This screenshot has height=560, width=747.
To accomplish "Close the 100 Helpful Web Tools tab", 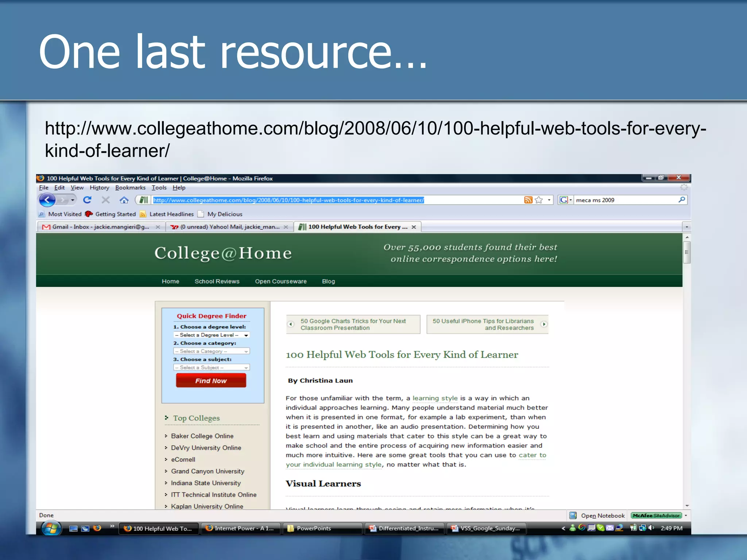I will point(414,227).
